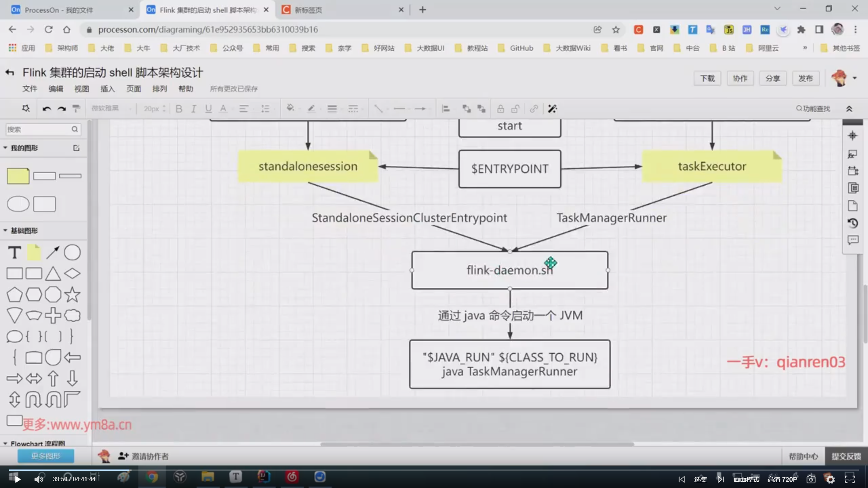868x488 pixels.
Task: Open the 插入 menu
Action: (x=107, y=89)
